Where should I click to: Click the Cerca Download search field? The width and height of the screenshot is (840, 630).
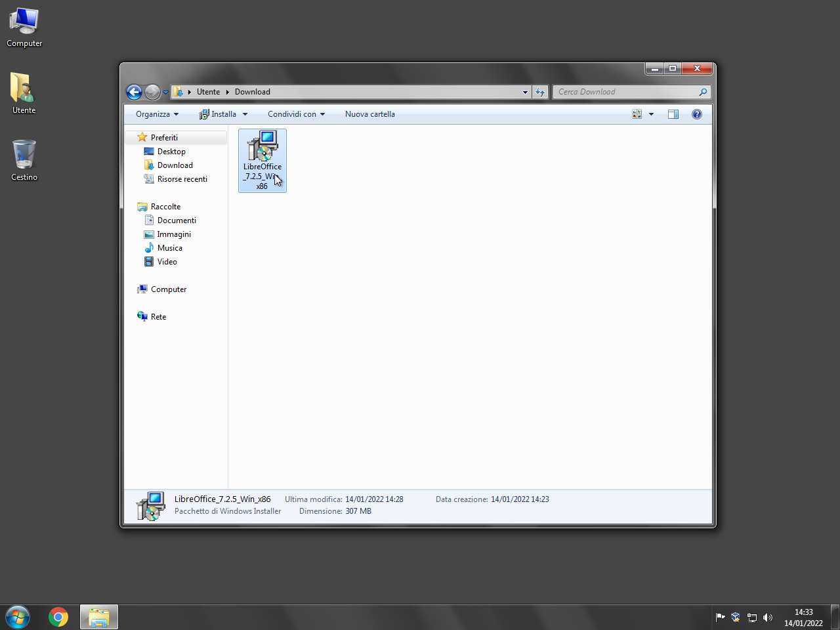click(x=626, y=92)
